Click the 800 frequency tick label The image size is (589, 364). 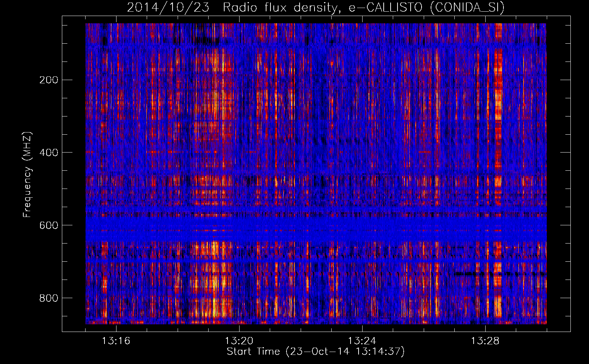[x=48, y=298]
